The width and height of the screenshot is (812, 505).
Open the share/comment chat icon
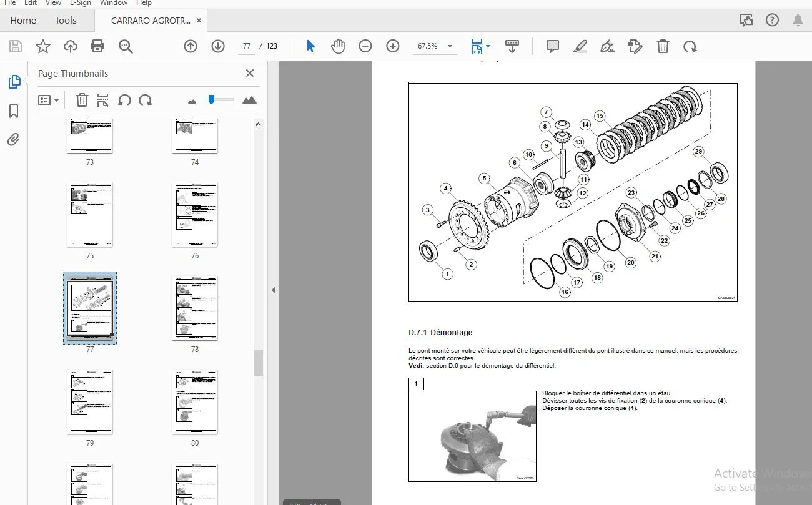point(746,20)
